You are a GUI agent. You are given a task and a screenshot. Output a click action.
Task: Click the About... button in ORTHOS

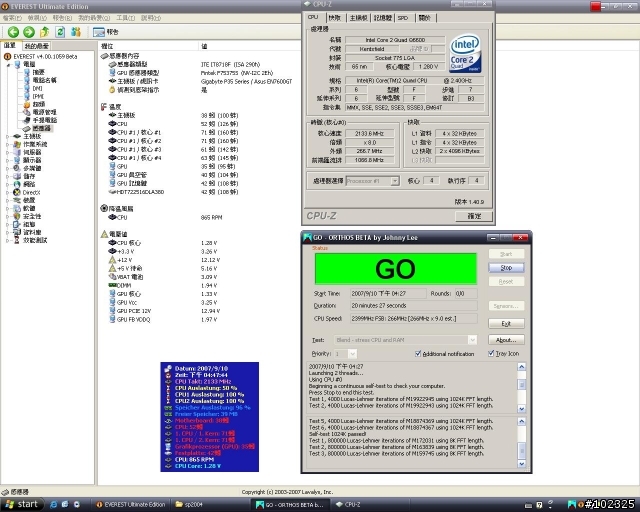coord(506,340)
